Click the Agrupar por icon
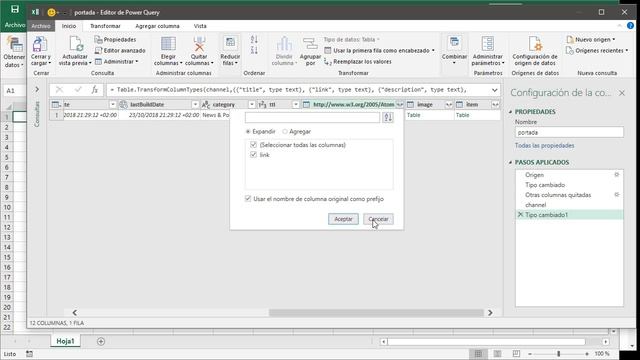This screenshot has width=640, height=360. [x=310, y=44]
